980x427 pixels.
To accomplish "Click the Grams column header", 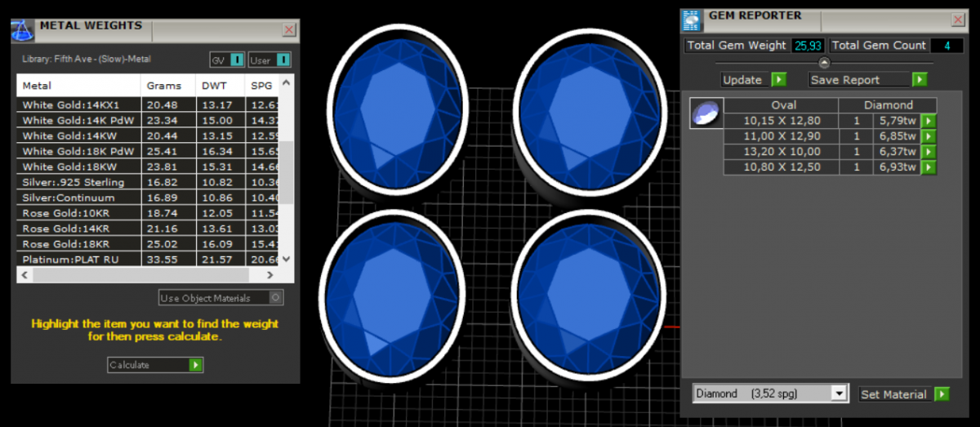I will pyautogui.click(x=168, y=86).
